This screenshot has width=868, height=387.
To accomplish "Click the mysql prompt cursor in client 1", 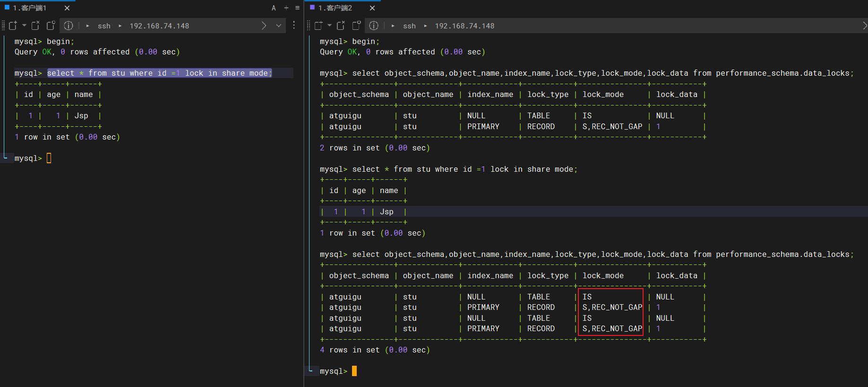I will 49,158.
